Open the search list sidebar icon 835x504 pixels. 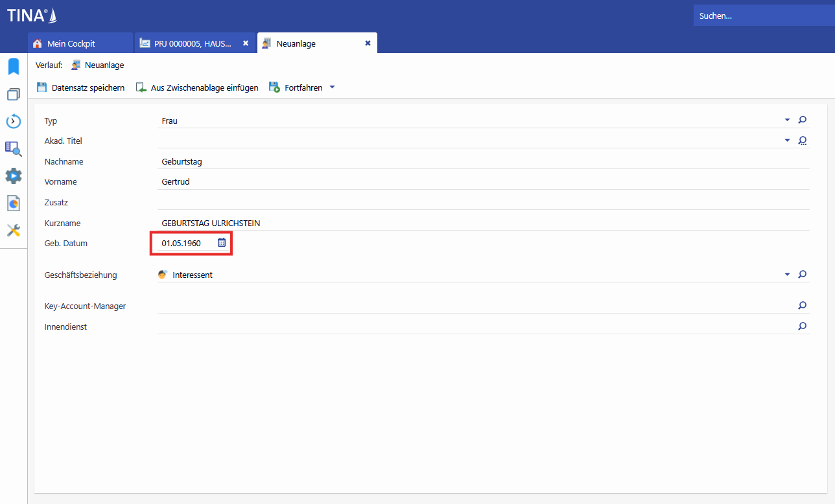(x=14, y=149)
